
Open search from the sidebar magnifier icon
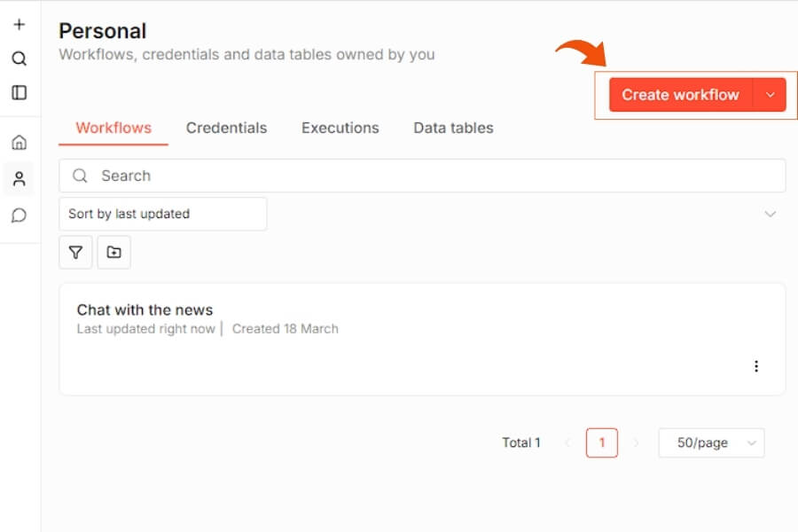[20, 59]
